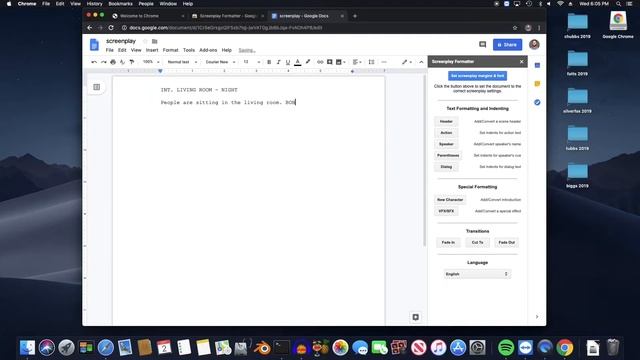Click the Chrome address bar
The width and height of the screenshot is (640, 360).
click(x=314, y=28)
